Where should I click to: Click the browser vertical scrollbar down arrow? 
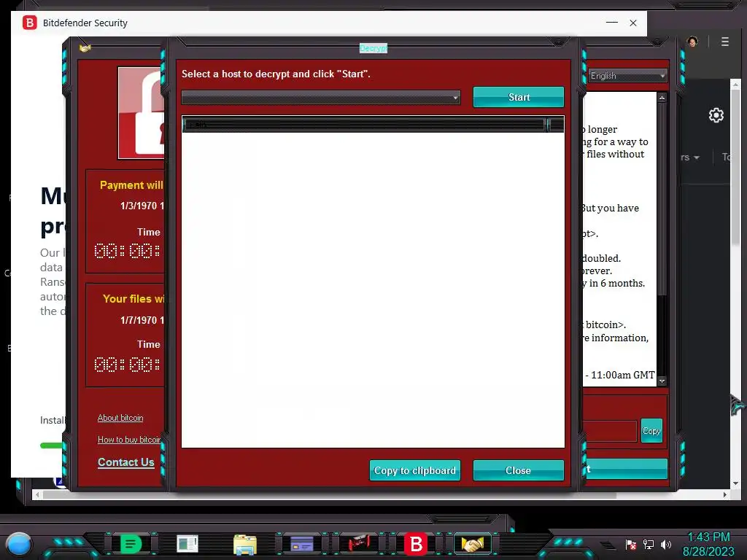(x=735, y=483)
